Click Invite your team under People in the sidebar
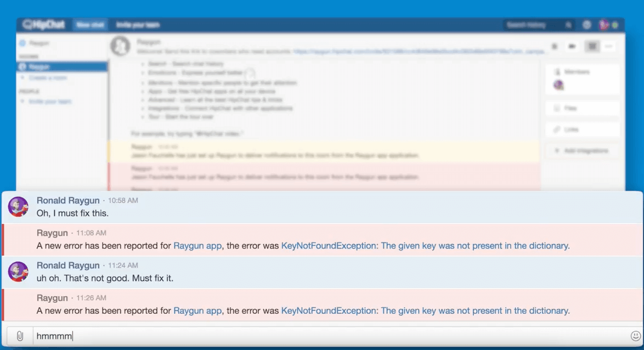Viewport: 644px width, 350px height. [50, 101]
